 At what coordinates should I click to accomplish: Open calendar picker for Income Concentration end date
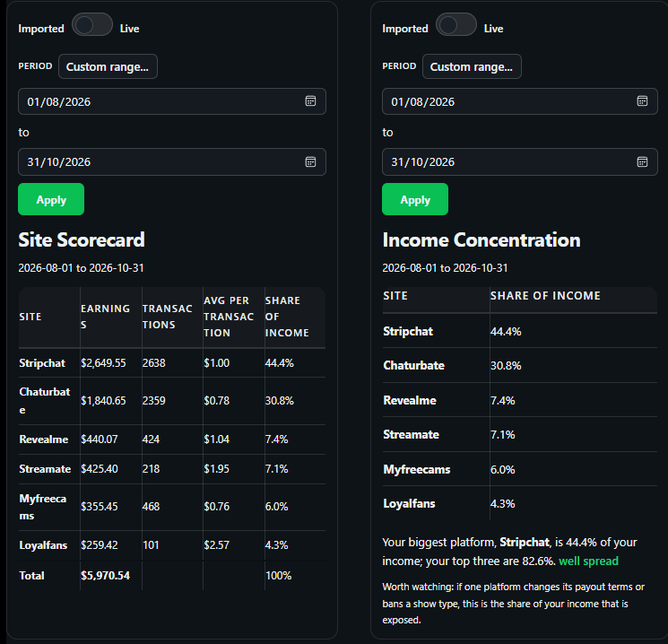click(x=642, y=162)
